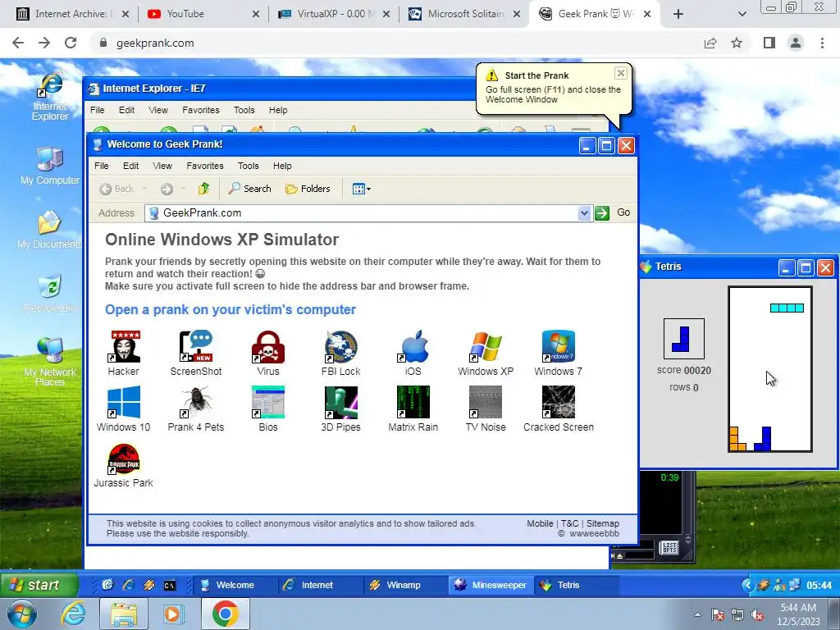The height and width of the screenshot is (630, 840).
Task: Click the Search toolbar button
Action: [x=249, y=189]
